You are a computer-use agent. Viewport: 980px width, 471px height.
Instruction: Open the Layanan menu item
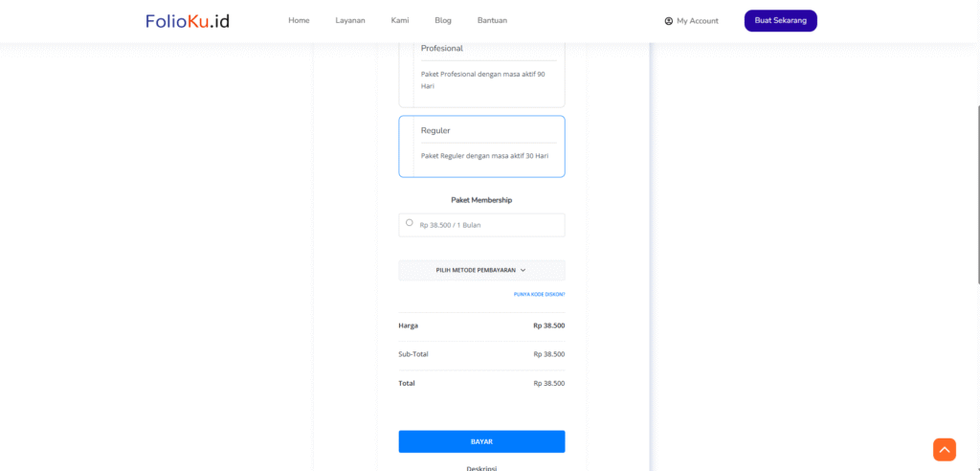click(350, 20)
